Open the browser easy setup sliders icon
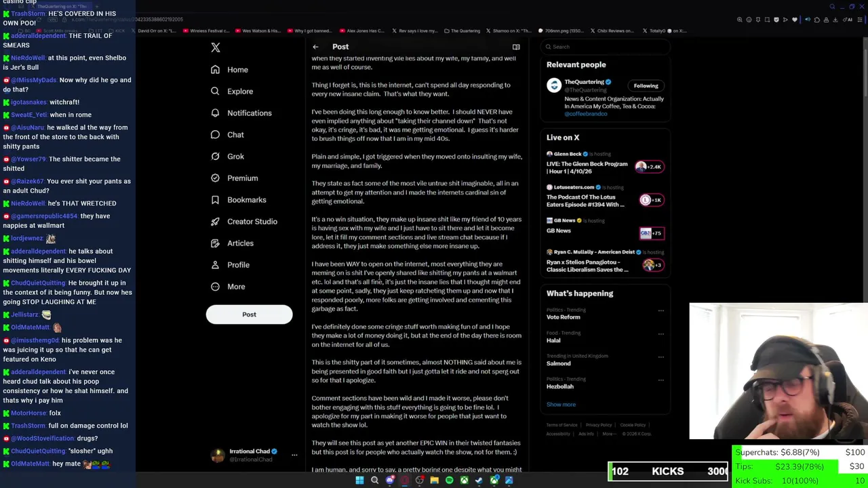Viewport: 868px width, 488px height. (x=860, y=20)
